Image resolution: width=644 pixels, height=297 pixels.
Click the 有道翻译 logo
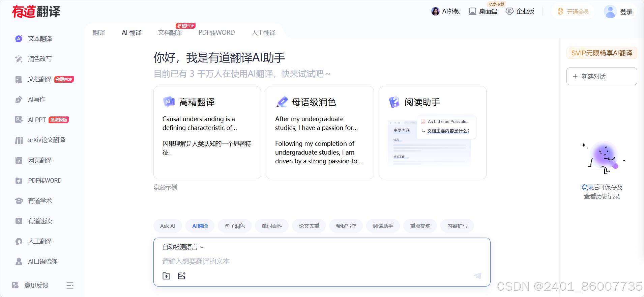click(36, 11)
